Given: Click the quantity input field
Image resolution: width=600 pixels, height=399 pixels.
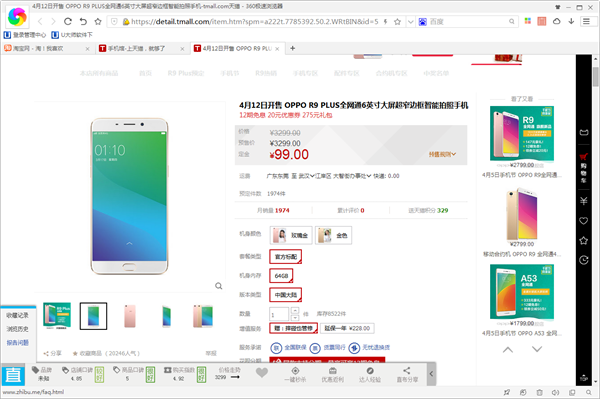Looking at the screenshot, I should (x=279, y=314).
